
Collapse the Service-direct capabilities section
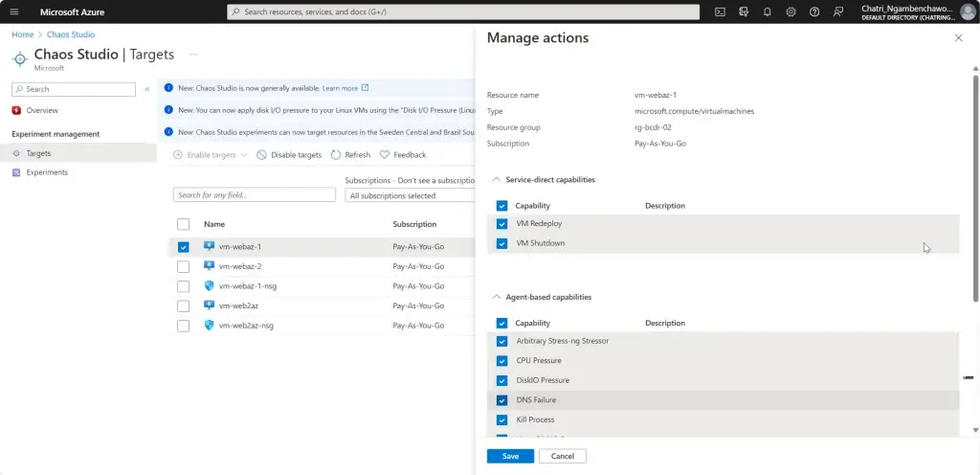497,179
